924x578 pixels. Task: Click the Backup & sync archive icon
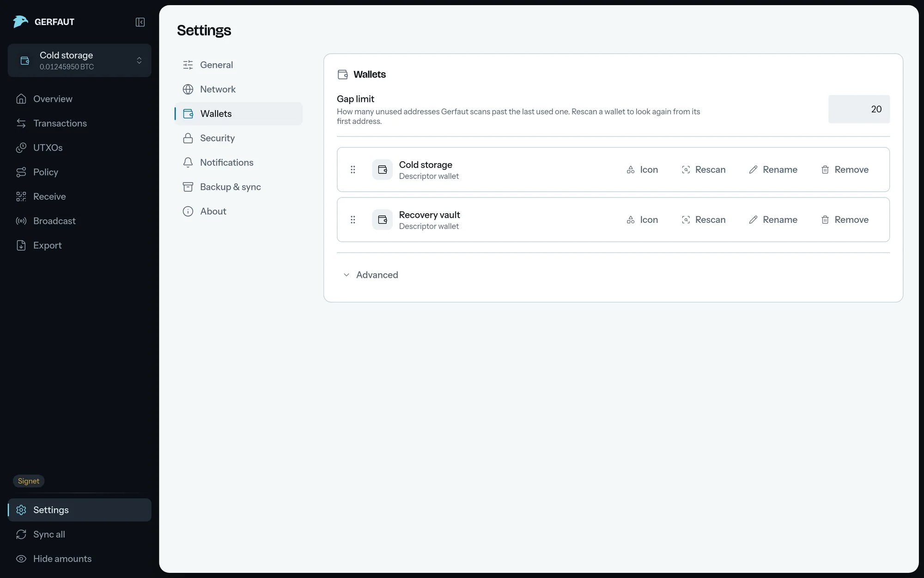[188, 187]
